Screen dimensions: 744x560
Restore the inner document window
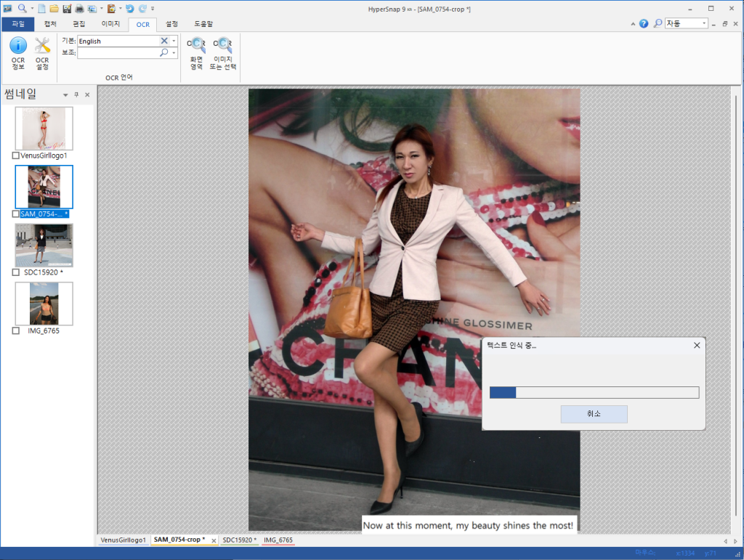[x=725, y=24]
